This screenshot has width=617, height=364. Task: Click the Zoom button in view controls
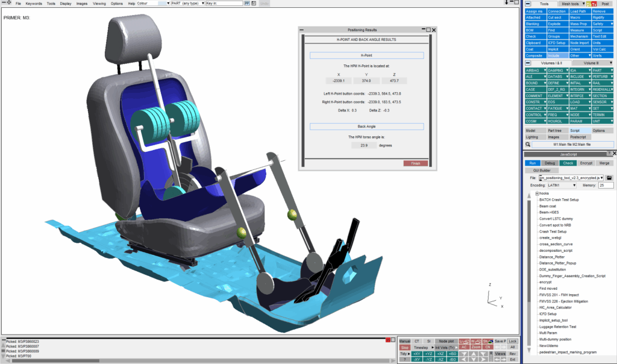point(476,347)
